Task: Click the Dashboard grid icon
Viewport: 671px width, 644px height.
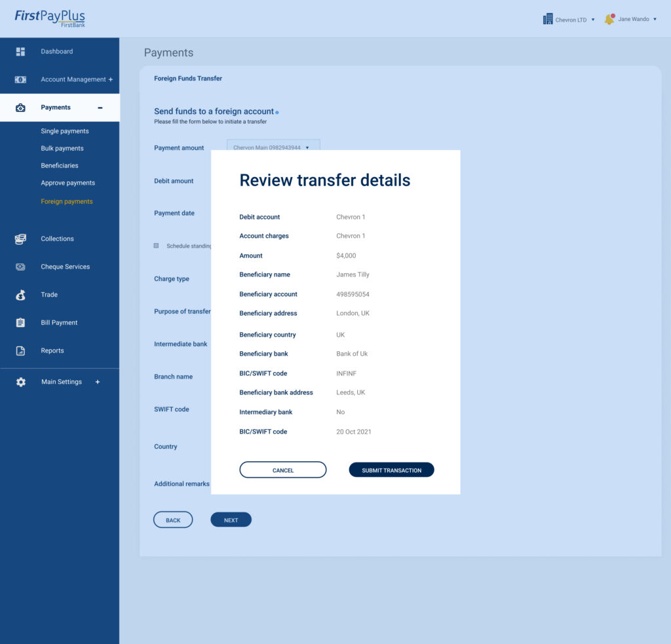Action: point(20,51)
